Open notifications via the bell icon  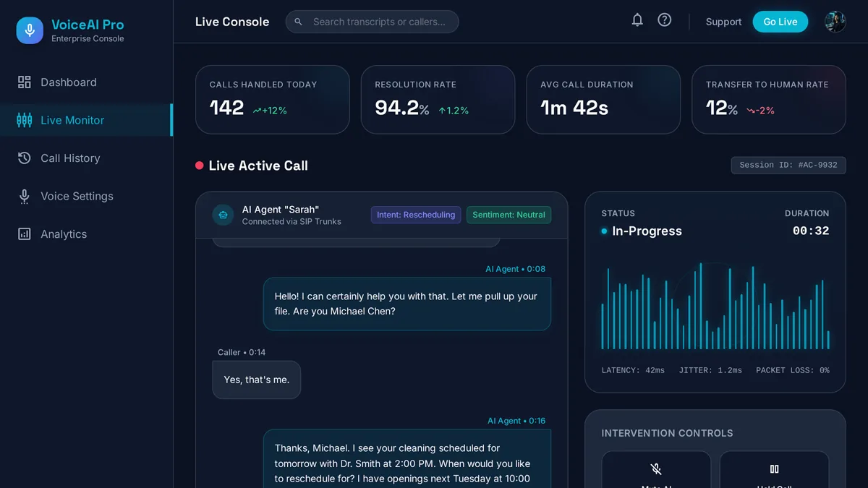[x=637, y=20]
